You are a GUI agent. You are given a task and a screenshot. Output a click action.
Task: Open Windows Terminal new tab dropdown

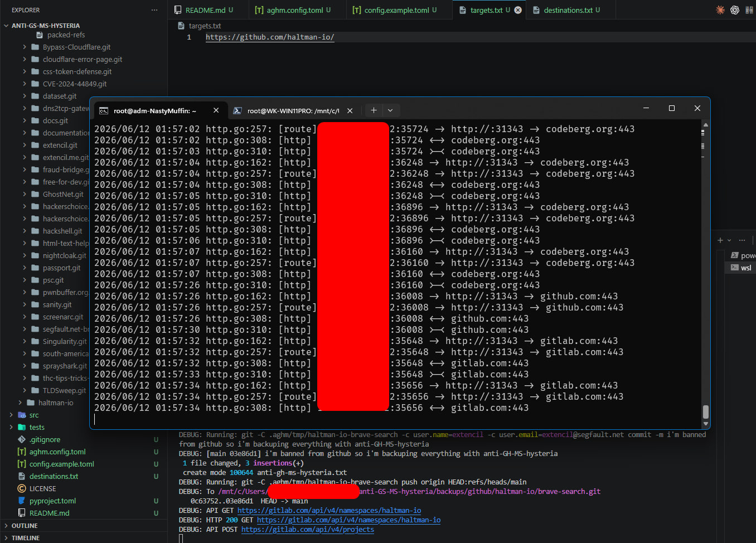[x=390, y=110]
